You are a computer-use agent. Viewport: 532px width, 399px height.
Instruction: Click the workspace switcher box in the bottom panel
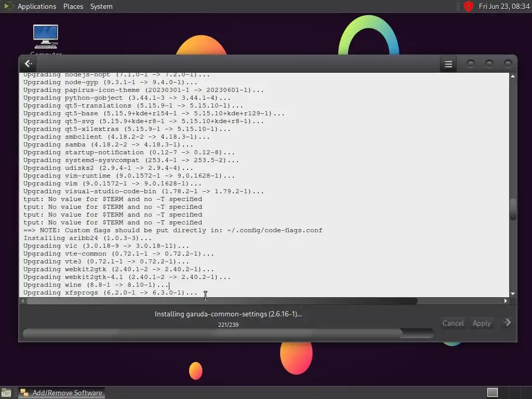pos(493,393)
